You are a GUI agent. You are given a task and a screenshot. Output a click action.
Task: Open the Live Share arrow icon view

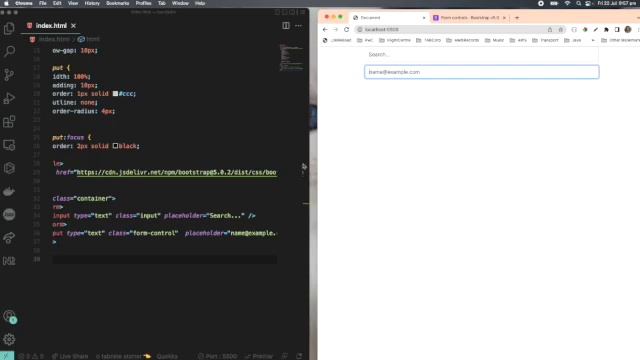(9, 238)
